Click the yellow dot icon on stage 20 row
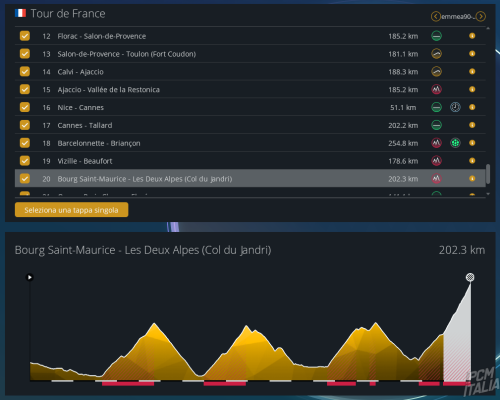The height and width of the screenshot is (400, 500). pyautogui.click(x=472, y=178)
